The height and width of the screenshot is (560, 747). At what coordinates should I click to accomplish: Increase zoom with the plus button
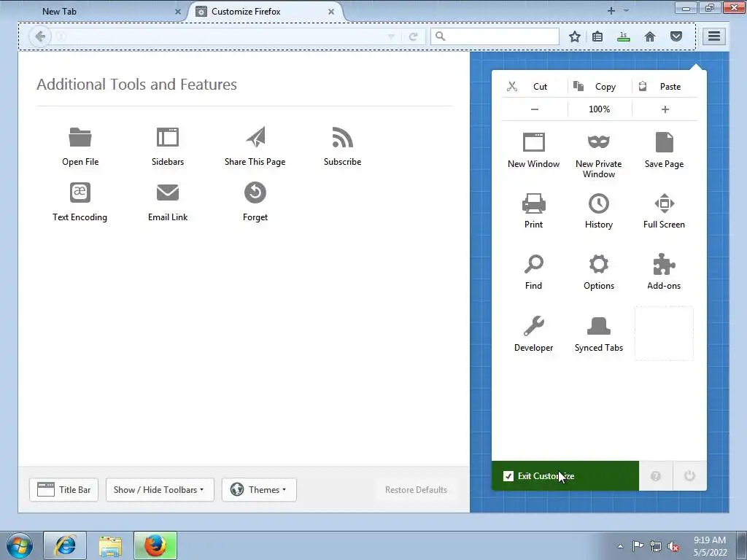[x=665, y=109]
